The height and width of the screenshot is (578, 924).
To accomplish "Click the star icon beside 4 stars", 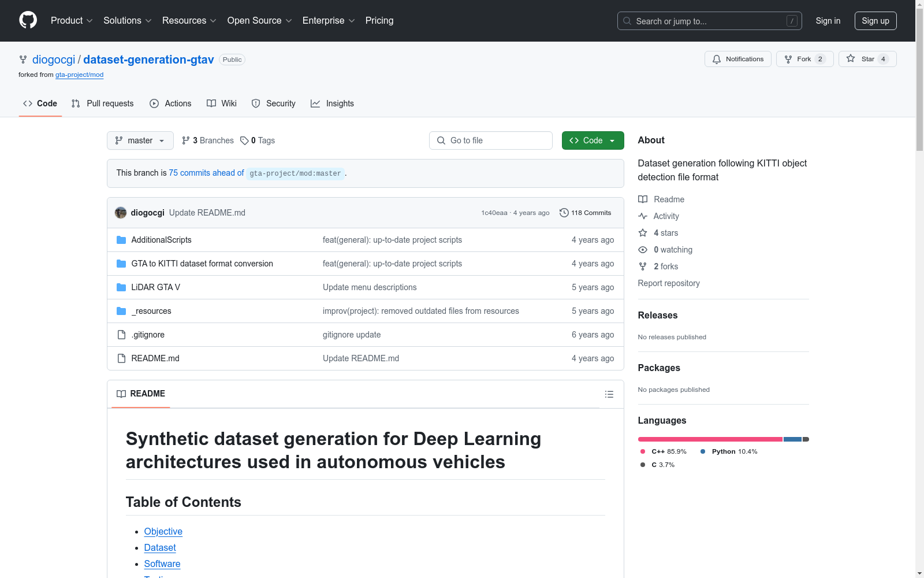I will pyautogui.click(x=643, y=233).
